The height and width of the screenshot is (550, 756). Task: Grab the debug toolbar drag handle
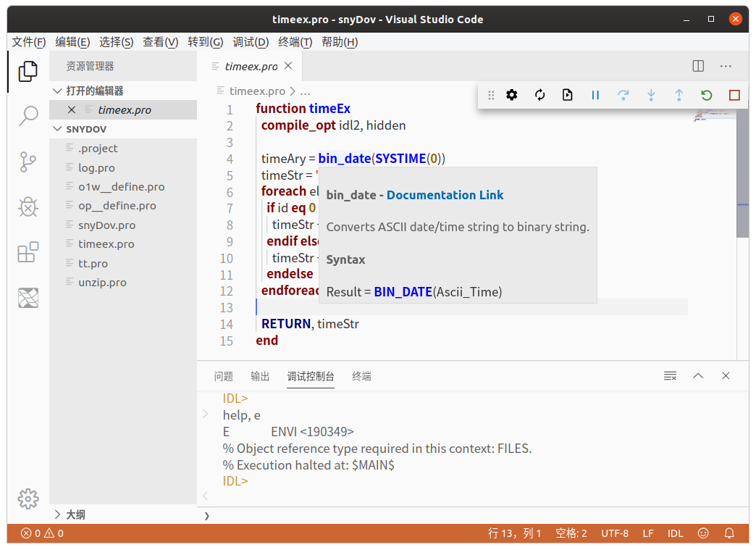(x=491, y=95)
